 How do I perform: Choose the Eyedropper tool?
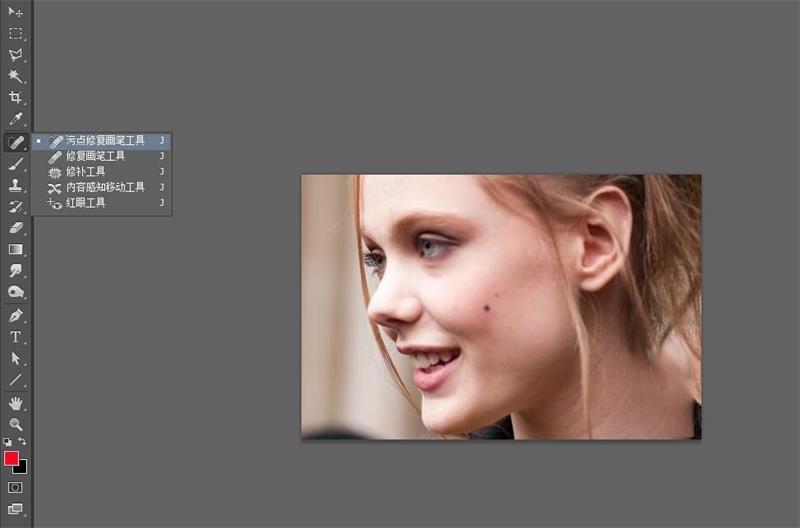tap(15, 119)
